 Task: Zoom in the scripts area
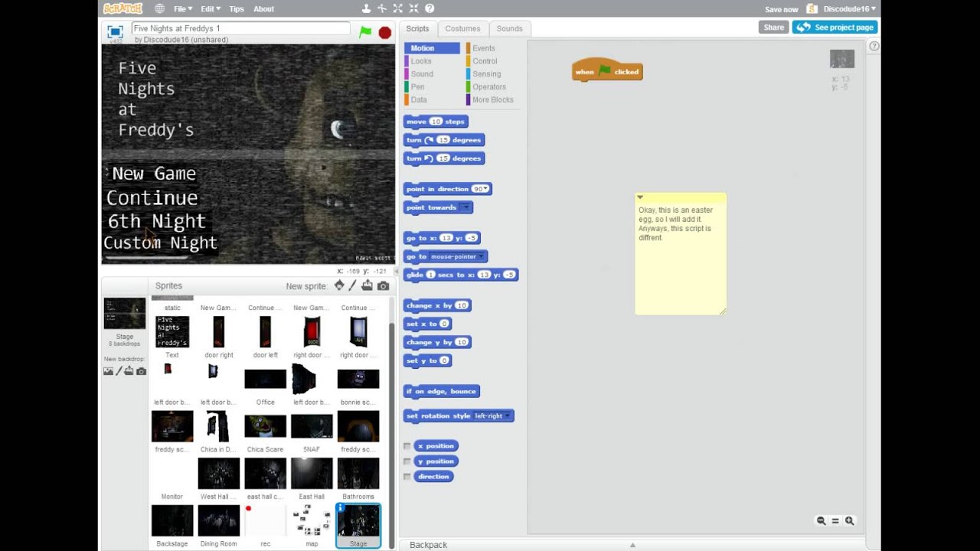849,520
